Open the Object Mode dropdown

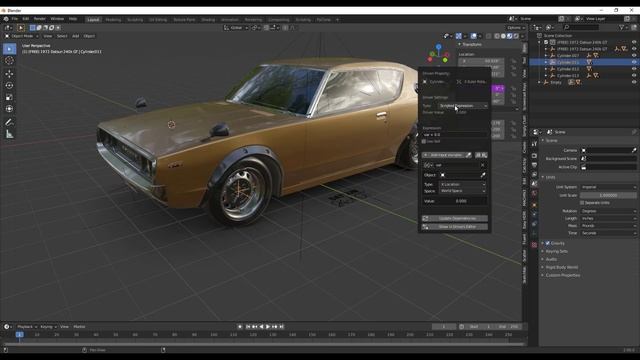(x=21, y=36)
